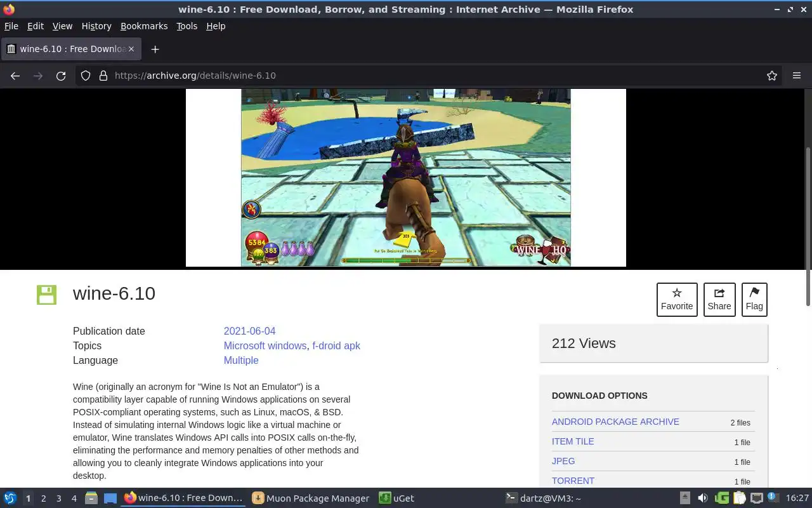Viewport: 812px width, 508px height.
Task: Open the Microsoft windows topic link
Action: pyautogui.click(x=265, y=345)
